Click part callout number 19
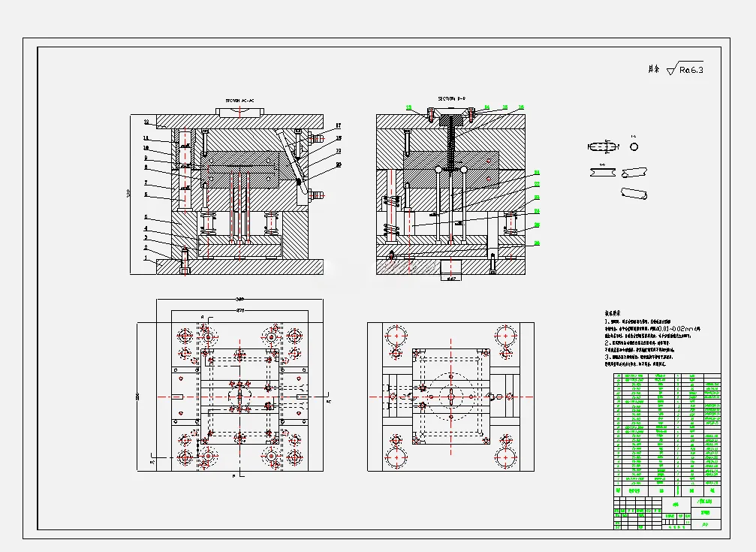756x552 pixels. click(x=339, y=151)
